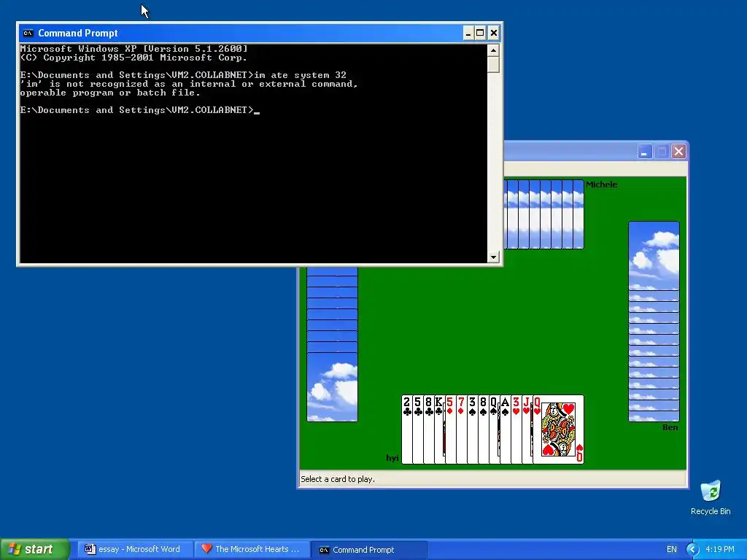Open the Recycle Bin desktop icon
This screenshot has height=560, width=747.
[x=711, y=497]
